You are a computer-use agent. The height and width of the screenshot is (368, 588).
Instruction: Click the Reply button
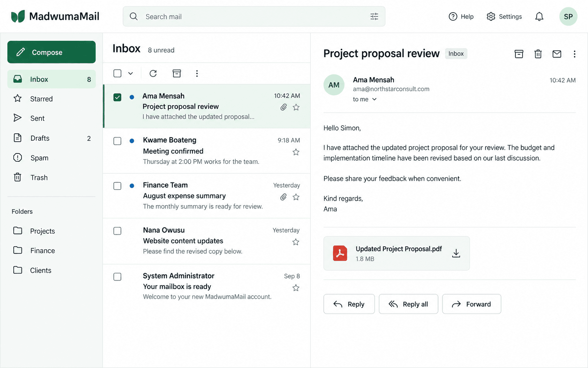pos(349,304)
